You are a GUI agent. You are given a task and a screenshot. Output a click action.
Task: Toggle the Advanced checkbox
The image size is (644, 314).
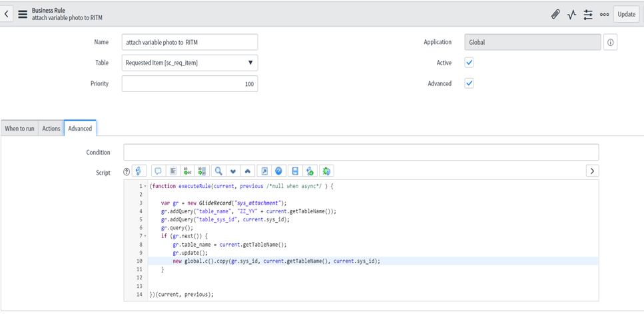469,83
